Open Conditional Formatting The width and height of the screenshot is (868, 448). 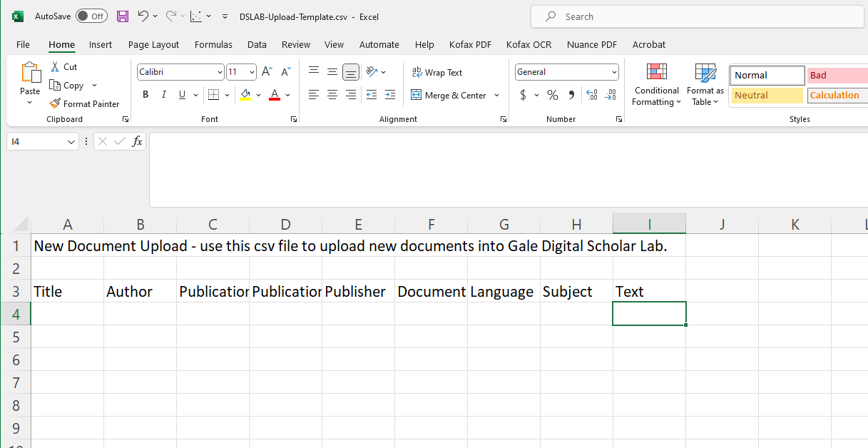point(655,84)
